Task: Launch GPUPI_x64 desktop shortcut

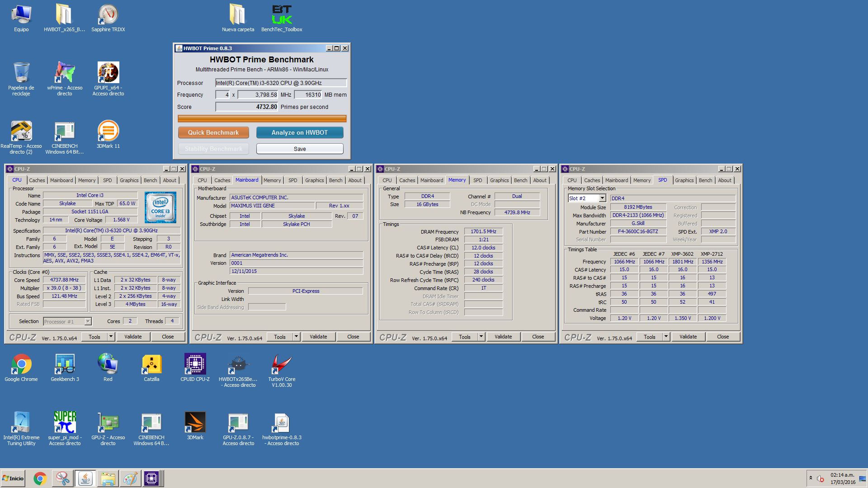Action: (x=108, y=79)
